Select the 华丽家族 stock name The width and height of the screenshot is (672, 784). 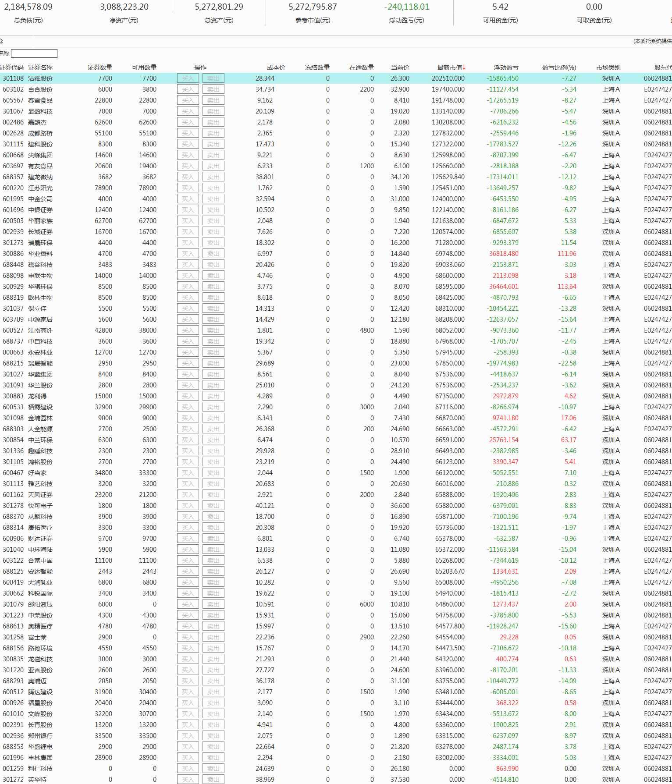click(x=40, y=221)
